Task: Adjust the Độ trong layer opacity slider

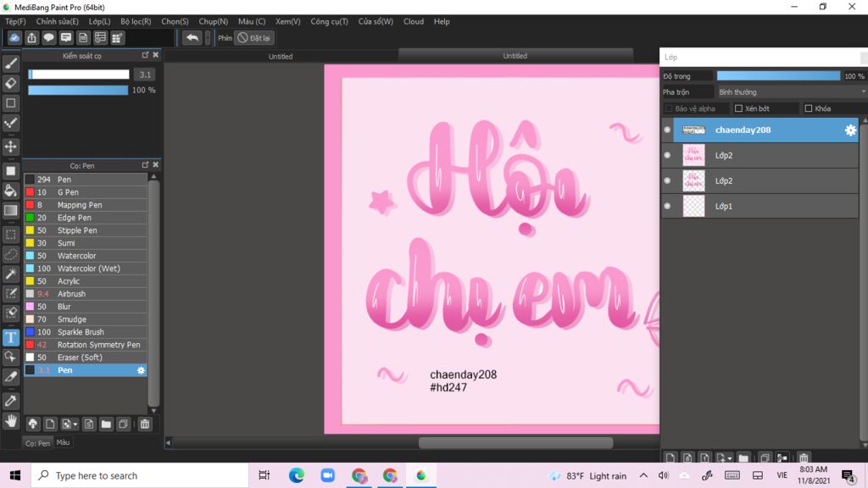Action: [x=778, y=75]
